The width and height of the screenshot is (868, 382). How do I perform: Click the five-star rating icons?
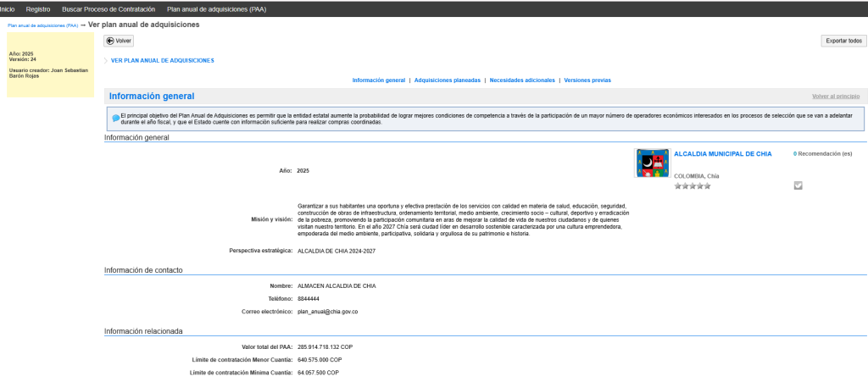coord(692,186)
